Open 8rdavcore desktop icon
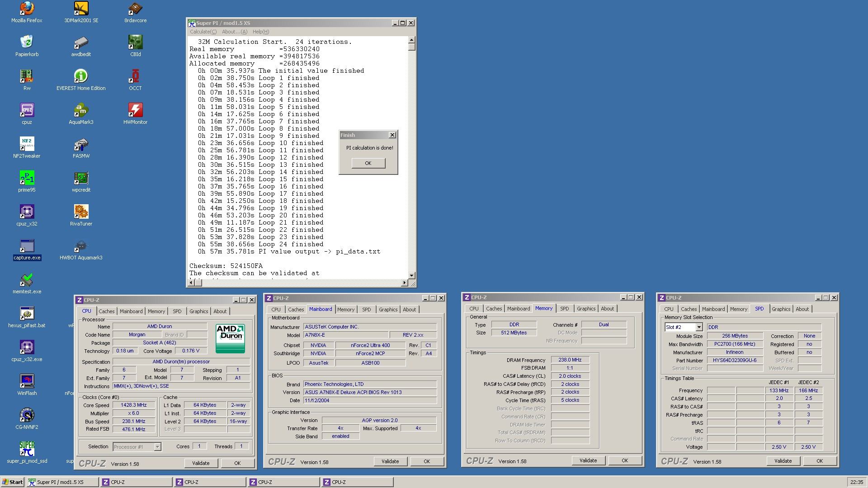 point(135,12)
